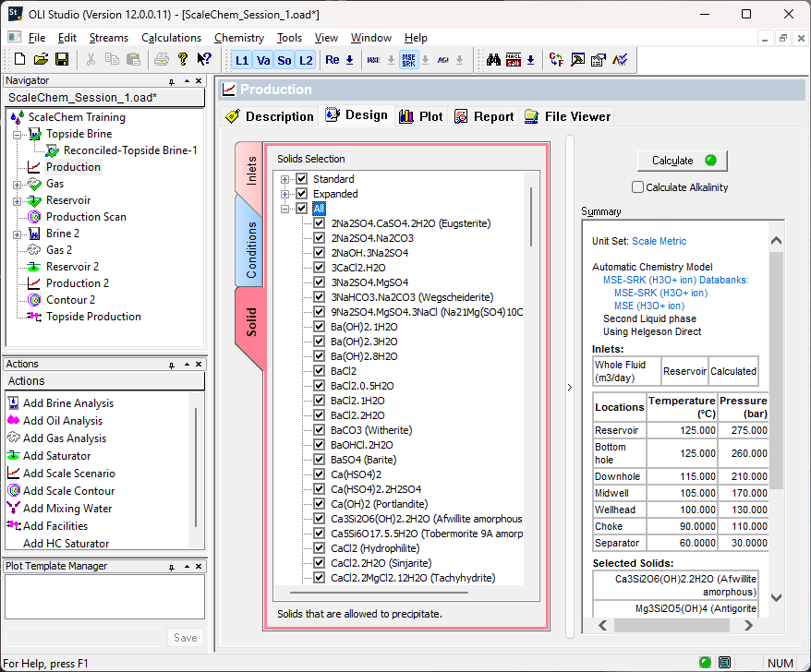Create a new file with the New toolbar icon
Image resolution: width=811 pixels, height=672 pixels.
pos(19,59)
